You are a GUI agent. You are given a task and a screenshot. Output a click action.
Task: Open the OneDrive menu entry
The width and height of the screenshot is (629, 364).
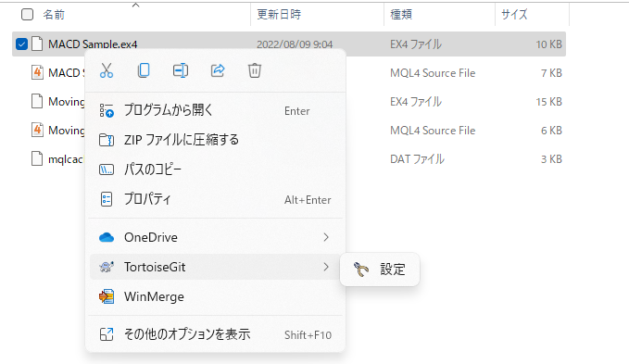(x=216, y=237)
